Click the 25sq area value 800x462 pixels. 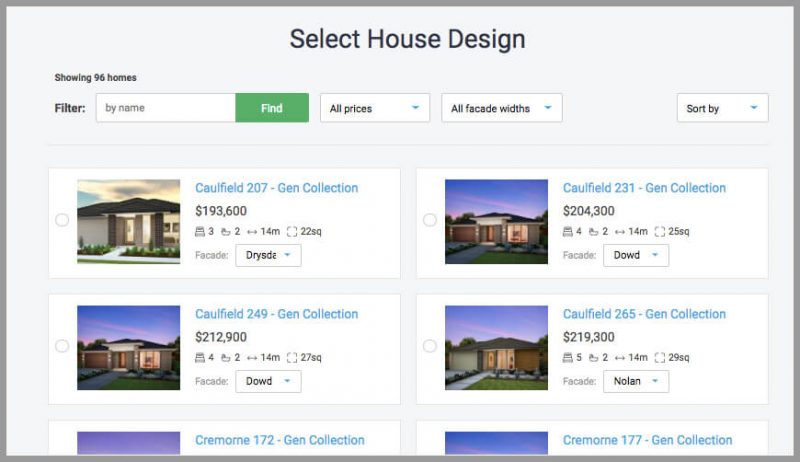click(679, 232)
